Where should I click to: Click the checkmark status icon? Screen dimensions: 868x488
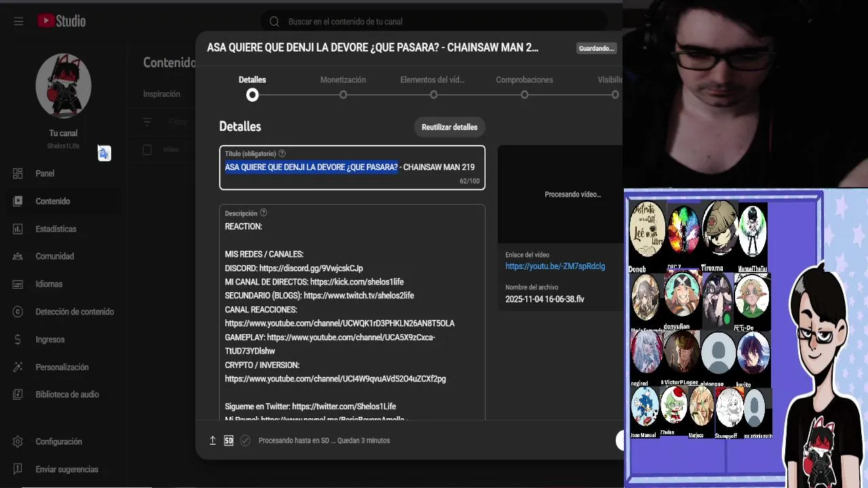245,441
